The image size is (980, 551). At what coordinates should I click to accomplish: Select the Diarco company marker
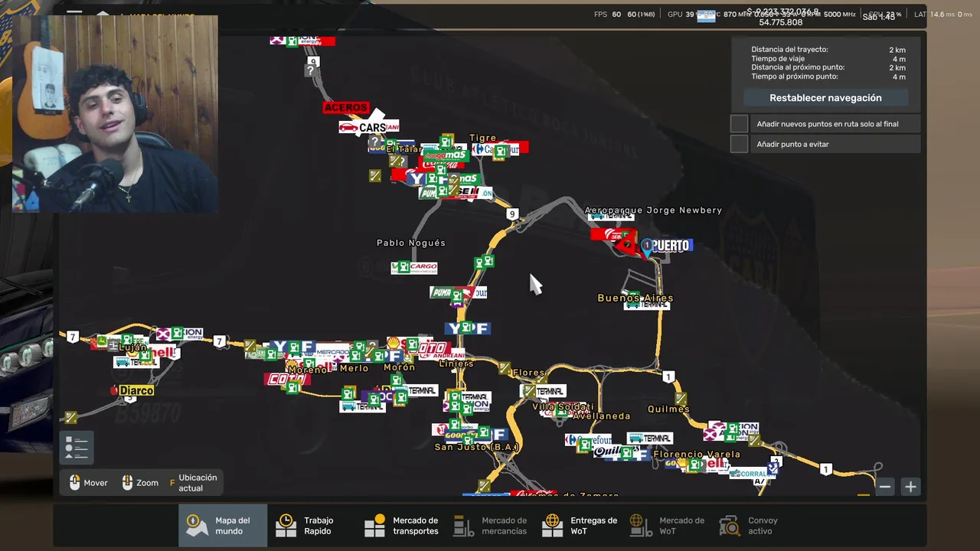132,390
